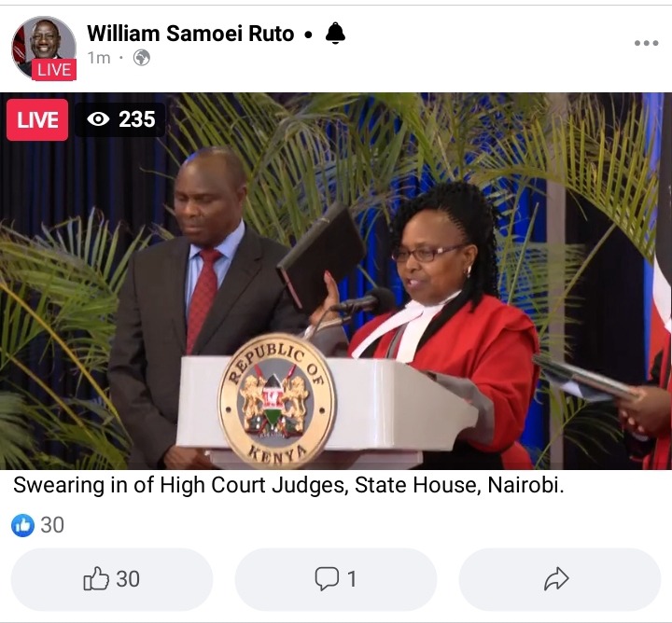
Task: Open William Samoei Ruto's profile name link
Action: (190, 34)
